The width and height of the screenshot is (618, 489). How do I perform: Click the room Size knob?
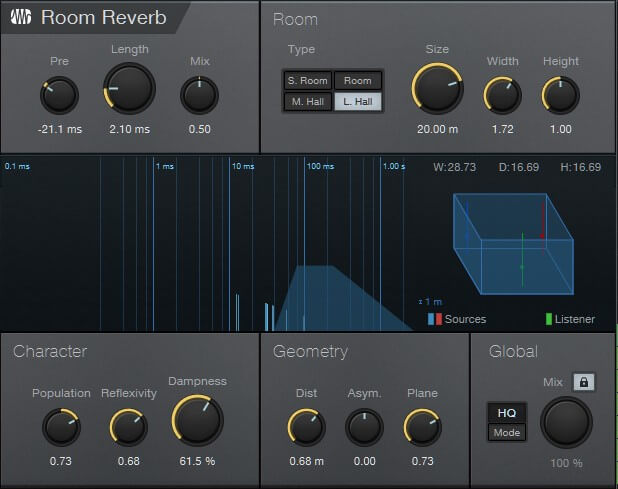(x=437, y=88)
